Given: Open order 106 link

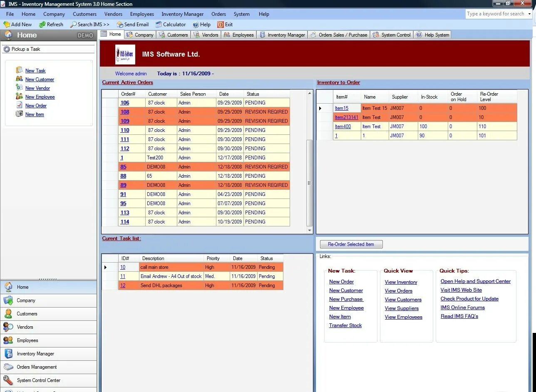Looking at the screenshot, I should (x=125, y=103).
